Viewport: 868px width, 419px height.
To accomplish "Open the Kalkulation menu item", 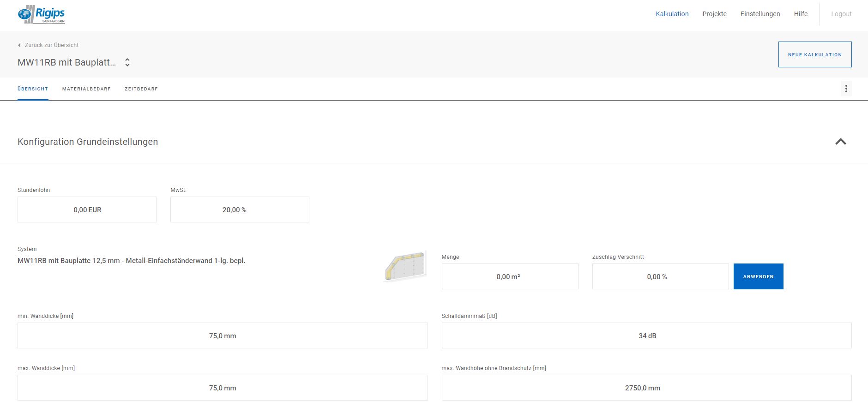I will point(672,14).
